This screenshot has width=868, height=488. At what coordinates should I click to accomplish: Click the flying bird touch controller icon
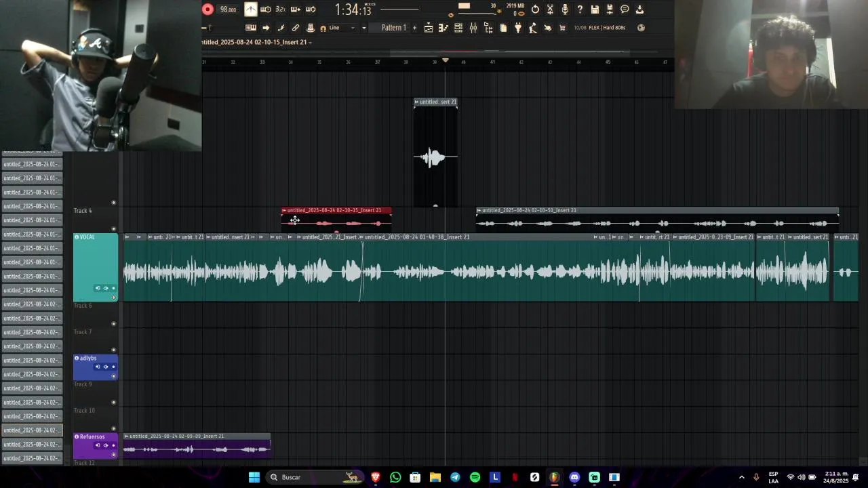pos(548,28)
